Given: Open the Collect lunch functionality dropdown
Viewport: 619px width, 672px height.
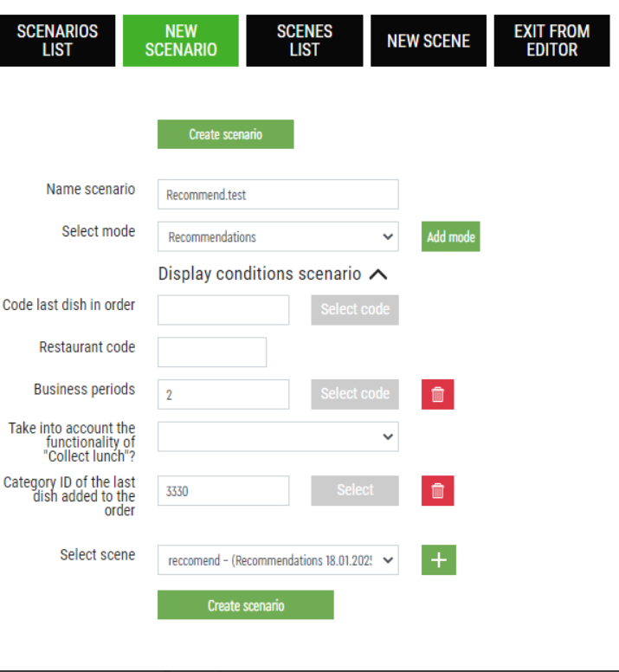Looking at the screenshot, I should coord(278,436).
